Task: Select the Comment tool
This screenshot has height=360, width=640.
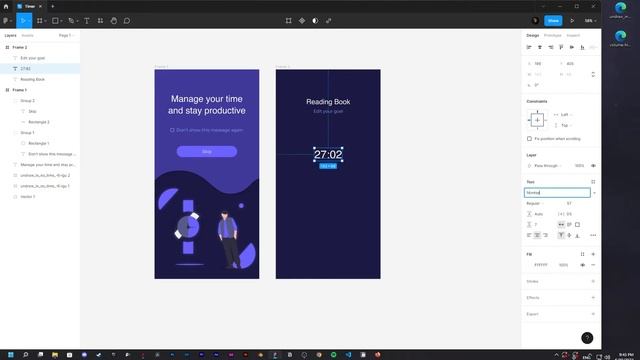Action: [x=127, y=20]
